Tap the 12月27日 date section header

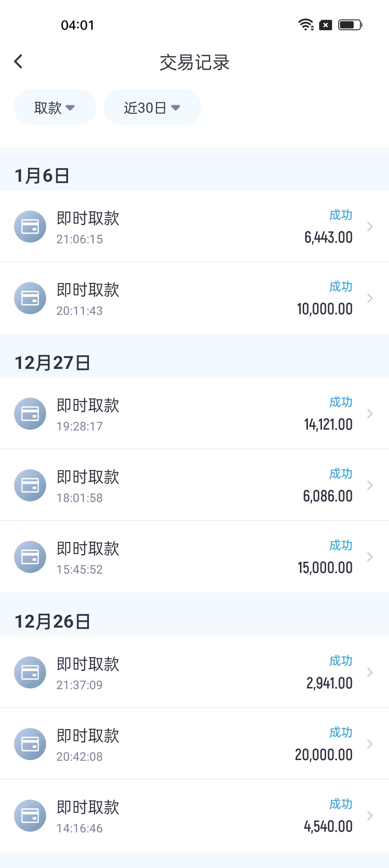click(53, 363)
